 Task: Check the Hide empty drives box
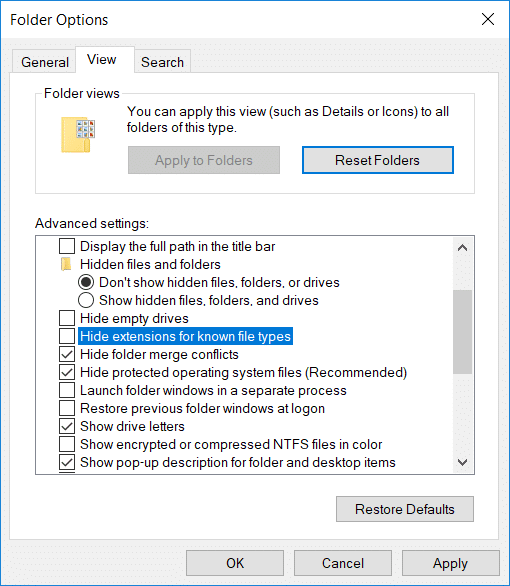coord(67,318)
